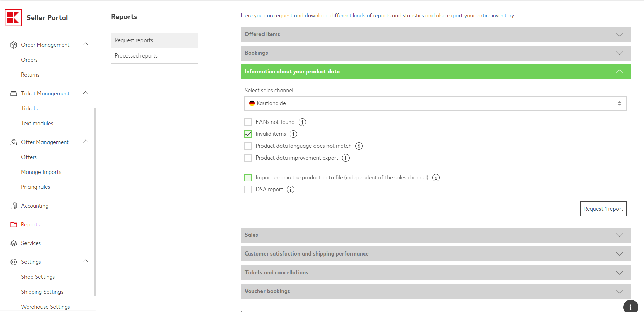Click the Services layers icon in sidebar

coord(14,243)
